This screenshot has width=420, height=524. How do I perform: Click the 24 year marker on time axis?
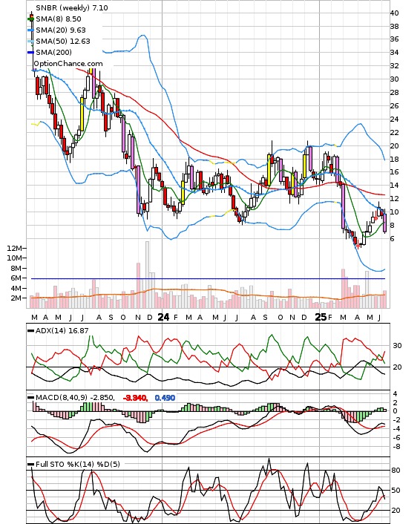[163, 317]
